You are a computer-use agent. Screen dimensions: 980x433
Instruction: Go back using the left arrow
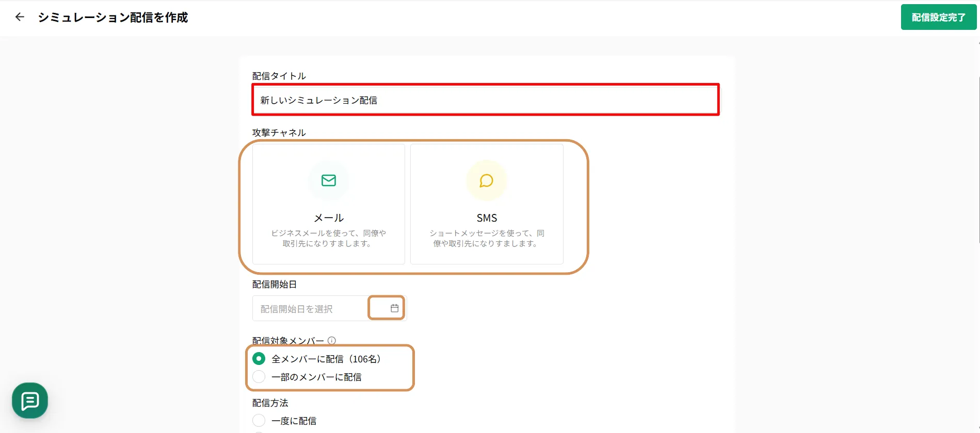[20, 17]
